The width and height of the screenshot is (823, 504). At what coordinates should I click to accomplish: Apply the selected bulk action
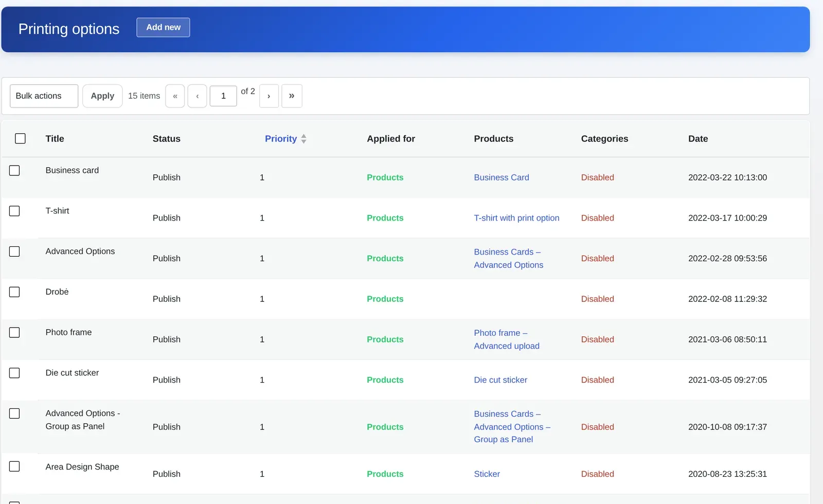pos(102,96)
